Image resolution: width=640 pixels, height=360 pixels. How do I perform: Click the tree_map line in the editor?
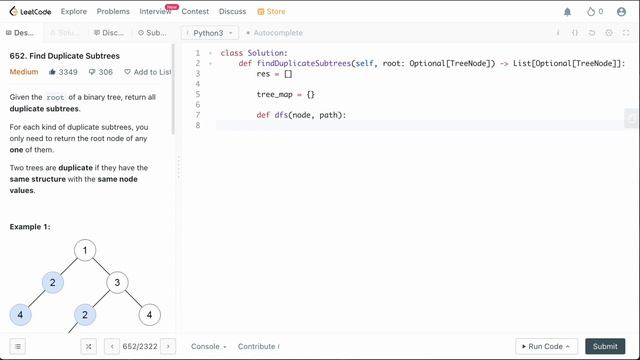pos(285,95)
